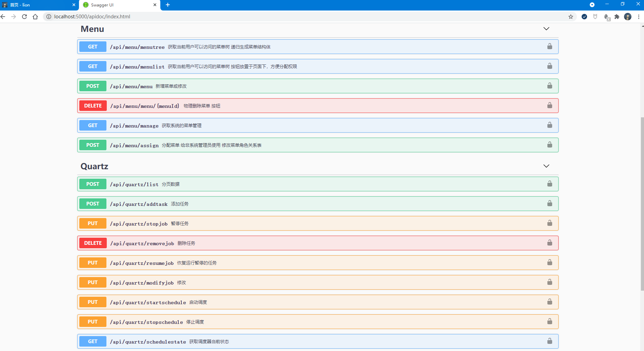Click the lock icon for /api/quartz/addtask

(549, 203)
